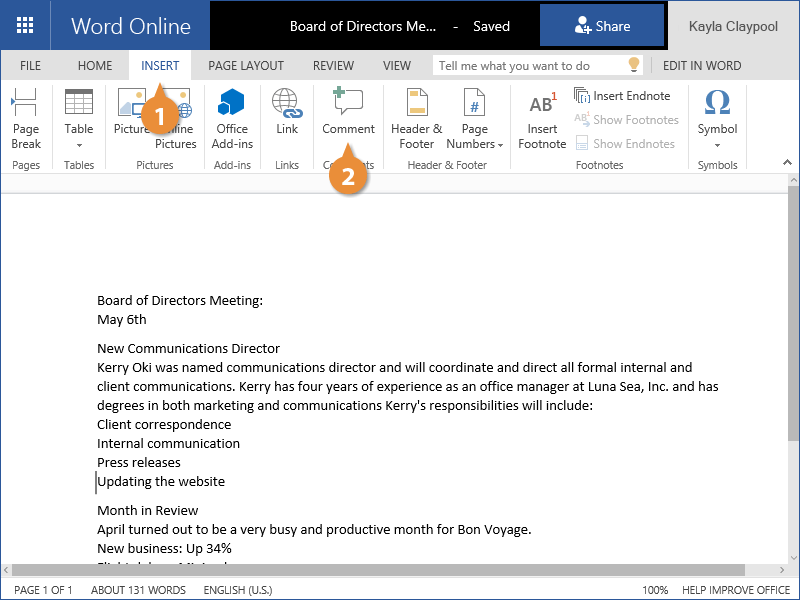
Task: Click Help Improve Office link
Action: 736,590
